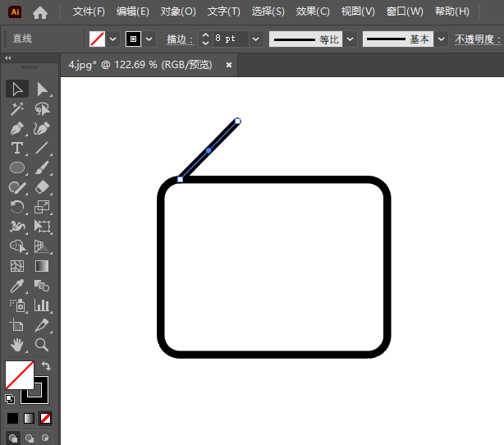The image size is (504, 445).
Task: Activate the Slice tool
Action: click(42, 325)
